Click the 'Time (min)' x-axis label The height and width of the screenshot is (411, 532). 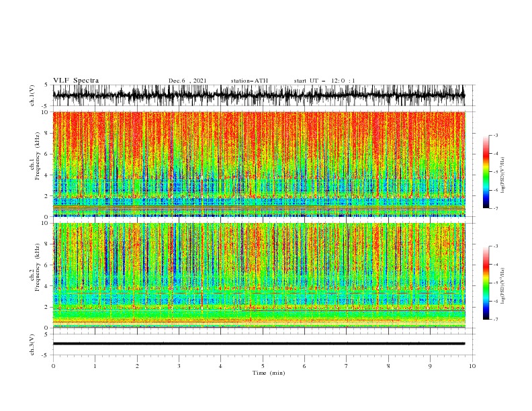(269, 373)
